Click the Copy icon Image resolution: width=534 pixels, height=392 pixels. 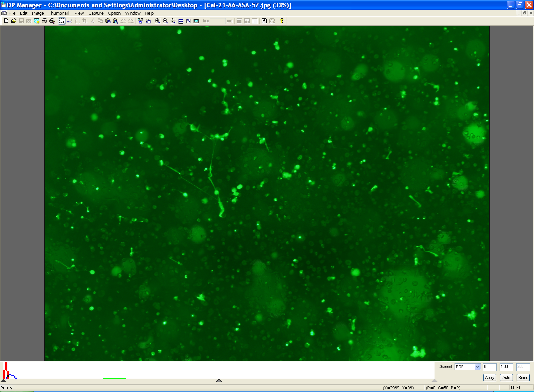[x=100, y=21]
